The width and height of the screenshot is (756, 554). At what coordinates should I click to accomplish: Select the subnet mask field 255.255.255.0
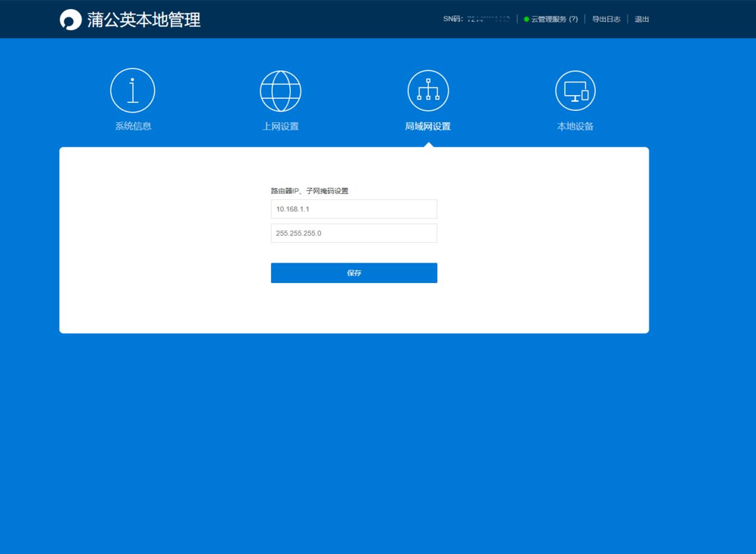(354, 233)
